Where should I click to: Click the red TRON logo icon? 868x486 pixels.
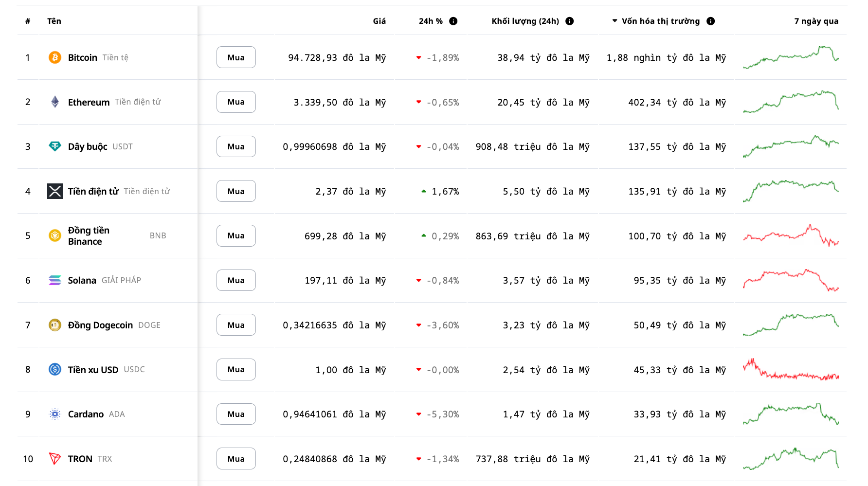pyautogui.click(x=55, y=459)
